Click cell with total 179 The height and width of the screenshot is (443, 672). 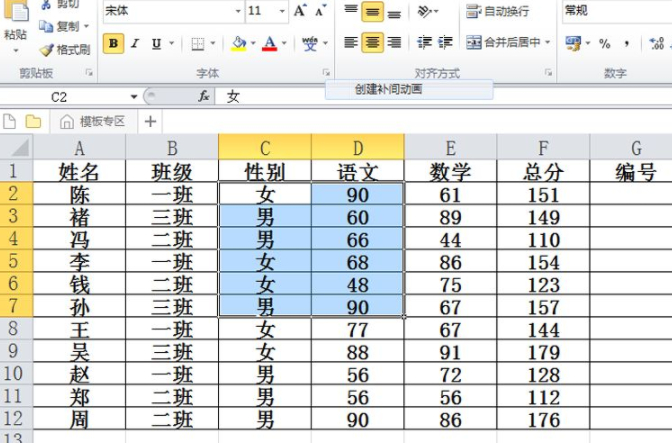tap(543, 351)
